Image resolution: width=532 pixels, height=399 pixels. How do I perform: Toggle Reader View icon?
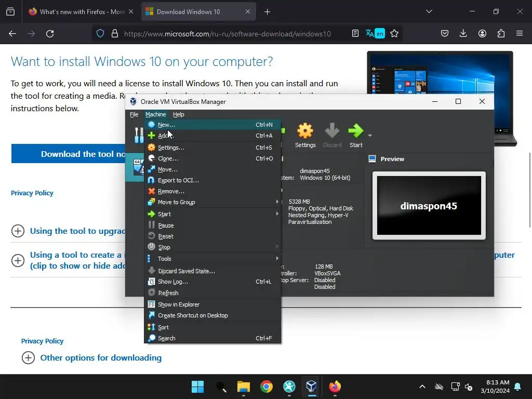[x=355, y=34]
